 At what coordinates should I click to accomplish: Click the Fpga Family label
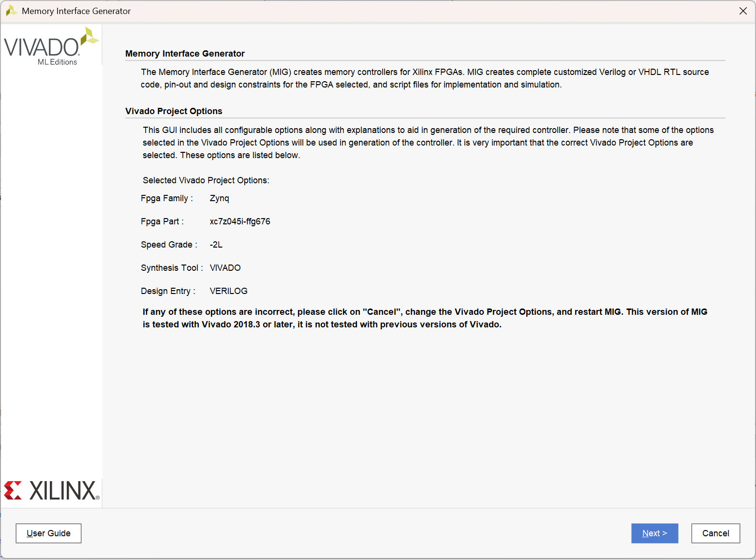(167, 198)
